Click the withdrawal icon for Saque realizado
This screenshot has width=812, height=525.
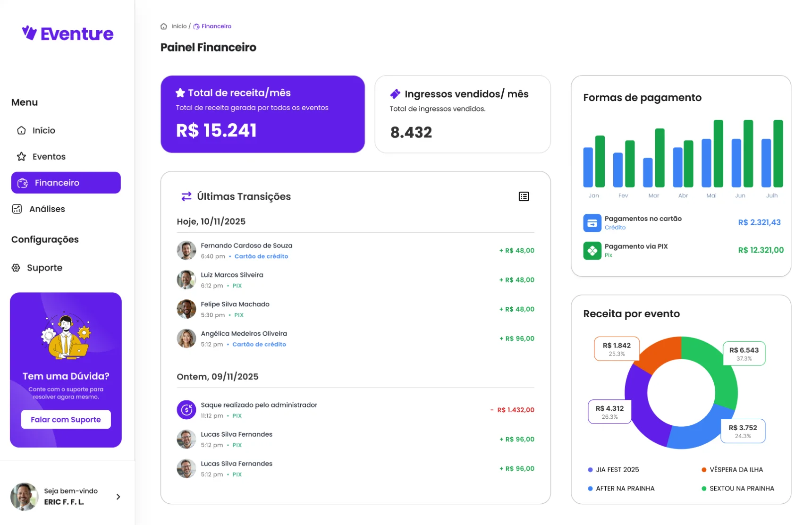click(x=186, y=410)
